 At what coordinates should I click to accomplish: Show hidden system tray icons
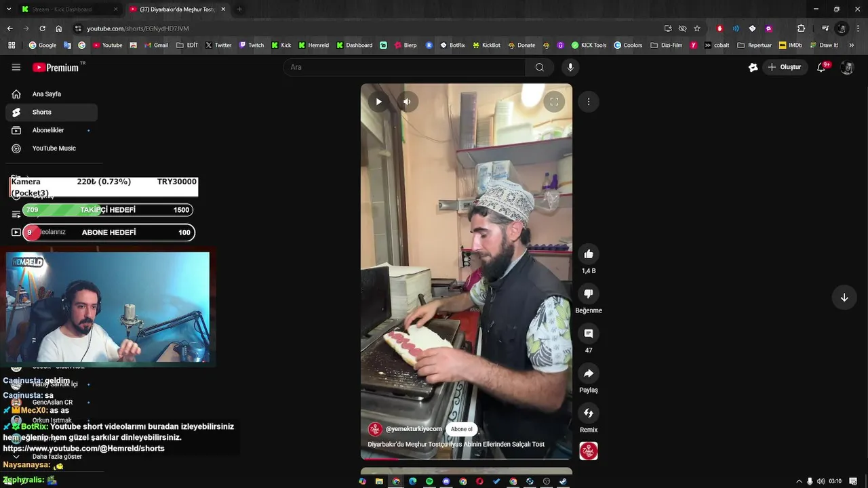[x=799, y=481]
